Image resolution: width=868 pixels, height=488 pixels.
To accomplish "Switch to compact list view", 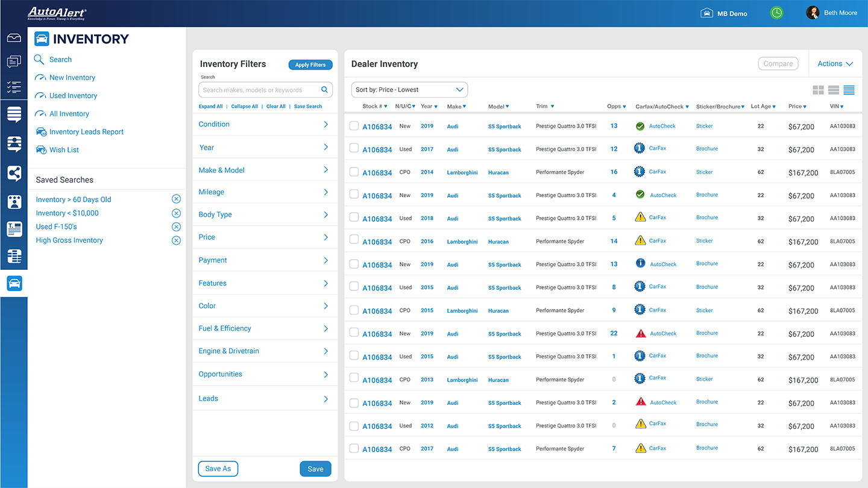I will 849,90.
